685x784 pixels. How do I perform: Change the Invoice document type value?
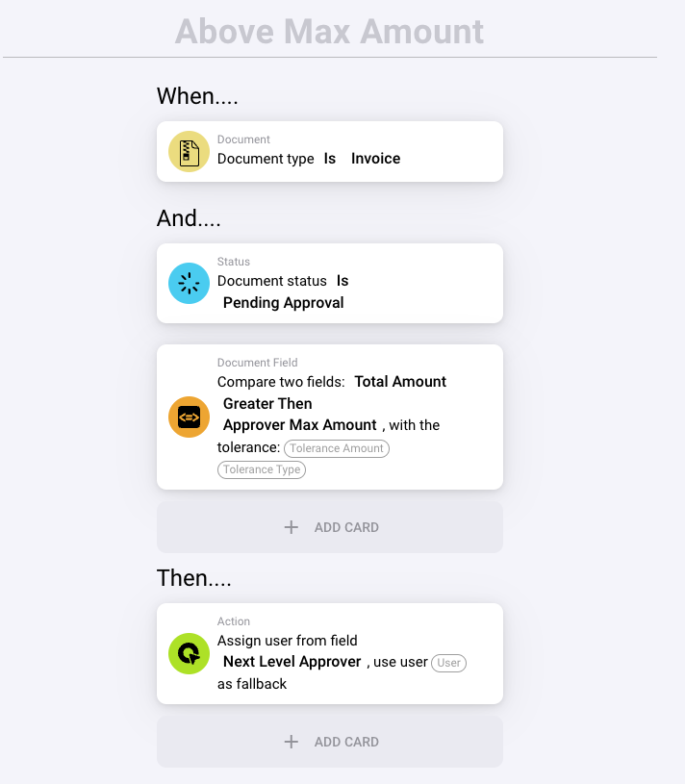click(x=375, y=159)
